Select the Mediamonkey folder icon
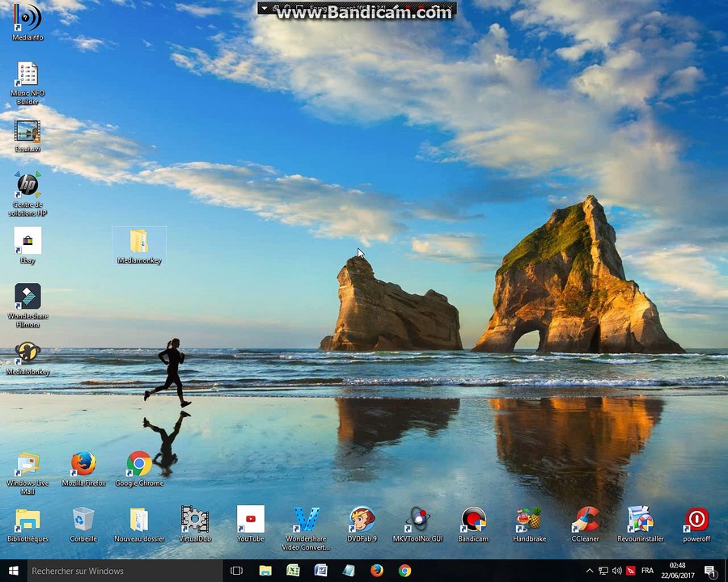Viewport: 728px width, 582px height. (x=139, y=246)
